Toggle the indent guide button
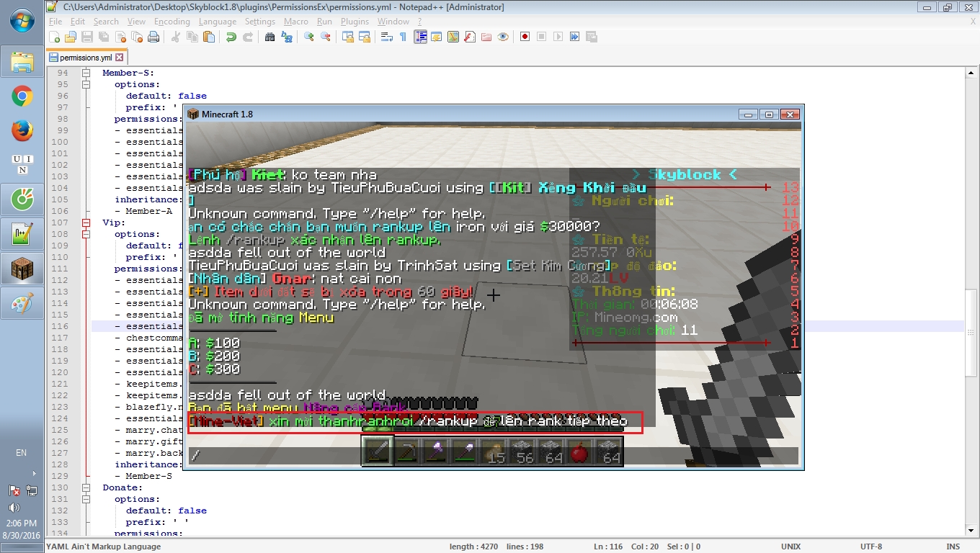This screenshot has height=553, width=980. (420, 37)
